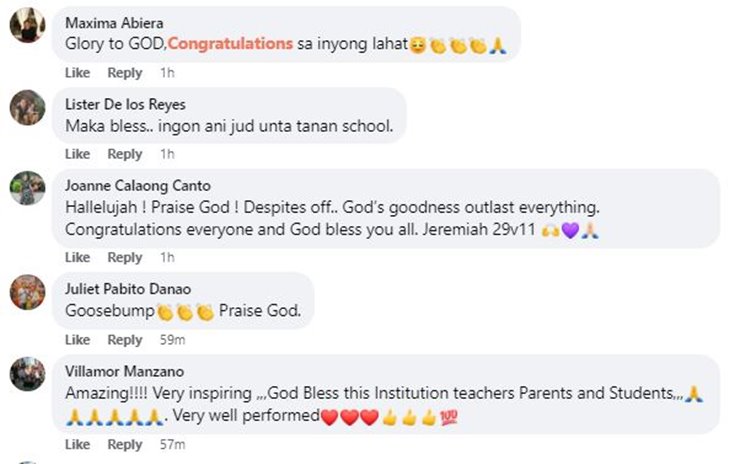Reply to Villamor Manzano's comment

pos(125,444)
